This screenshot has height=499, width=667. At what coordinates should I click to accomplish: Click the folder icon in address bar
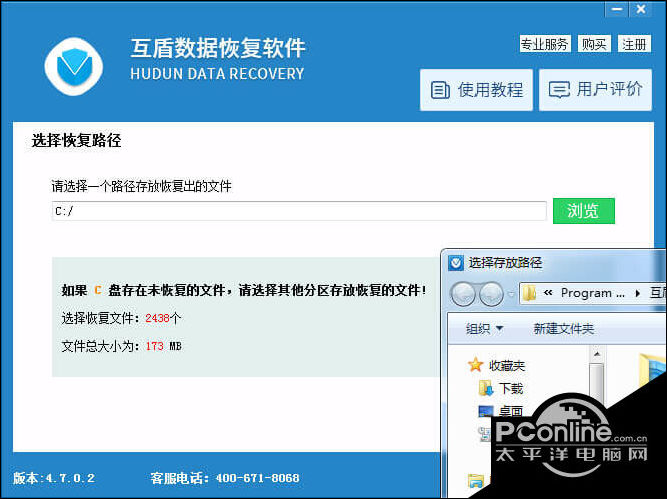tap(530, 293)
